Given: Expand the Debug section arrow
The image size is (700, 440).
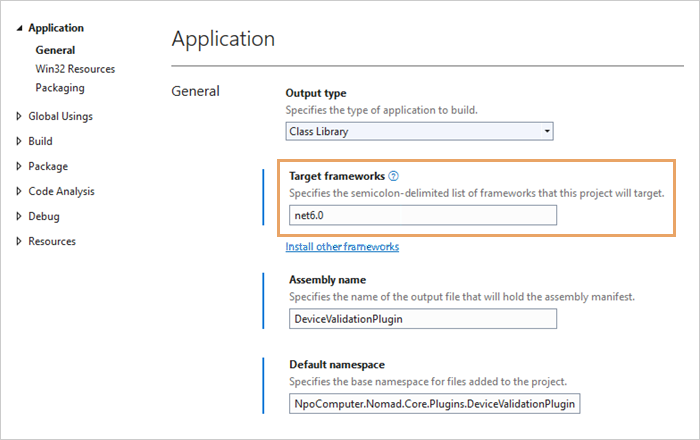Looking at the screenshot, I should coord(19,216).
